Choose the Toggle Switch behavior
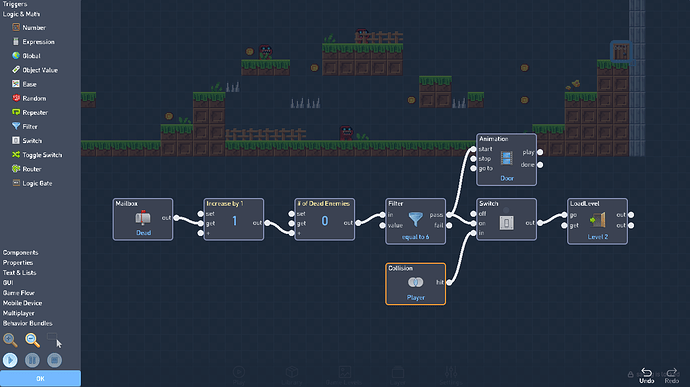Image resolution: width=690 pixels, height=387 pixels. click(x=37, y=155)
